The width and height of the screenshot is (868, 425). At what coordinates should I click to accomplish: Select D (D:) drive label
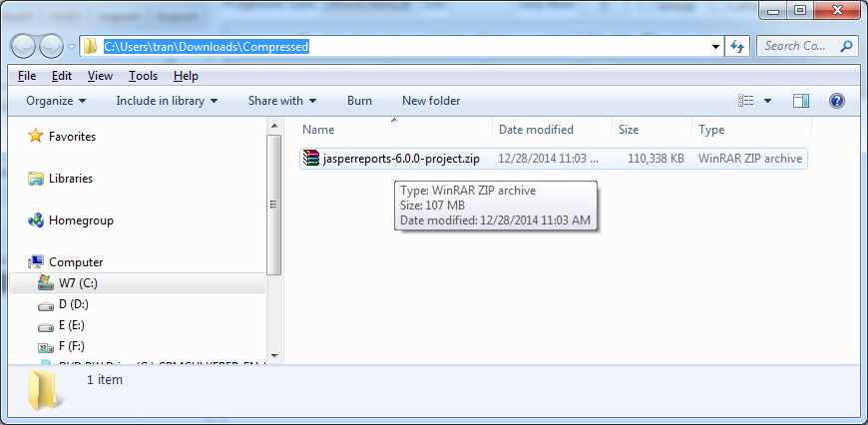pos(74,304)
